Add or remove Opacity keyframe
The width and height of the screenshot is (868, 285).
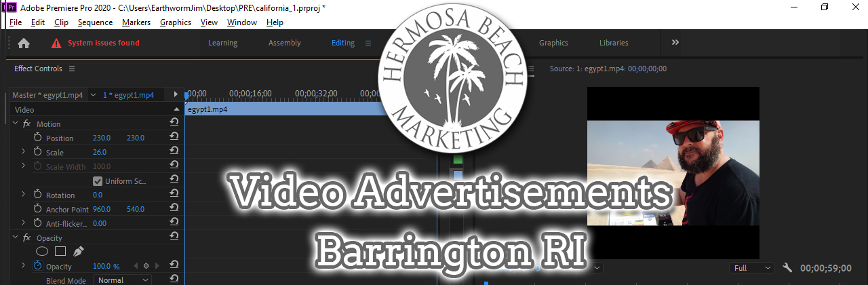coord(146,266)
